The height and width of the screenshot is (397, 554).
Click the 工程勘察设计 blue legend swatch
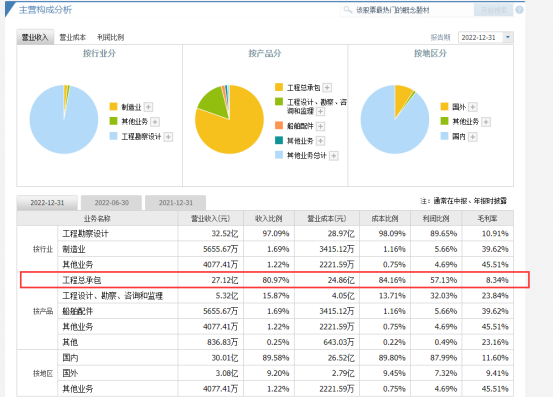(113, 136)
